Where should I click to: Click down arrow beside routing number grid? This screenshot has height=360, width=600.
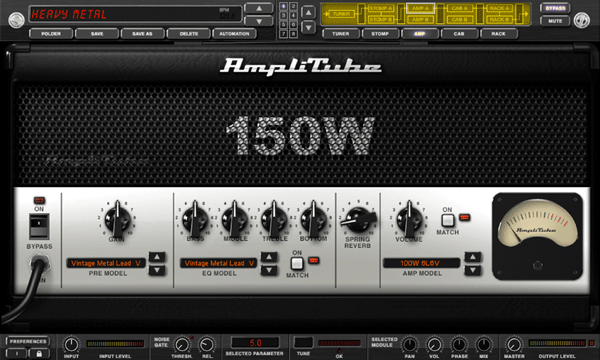[308, 28]
